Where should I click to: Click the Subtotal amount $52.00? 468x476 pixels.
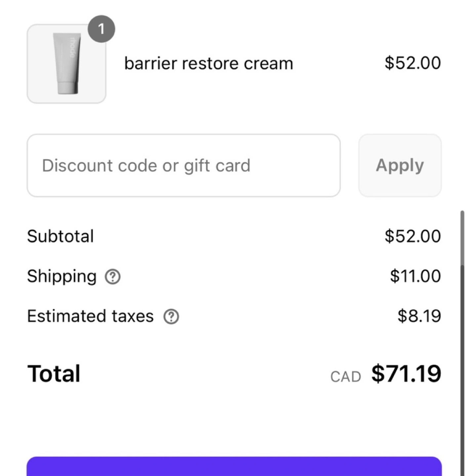(x=413, y=236)
